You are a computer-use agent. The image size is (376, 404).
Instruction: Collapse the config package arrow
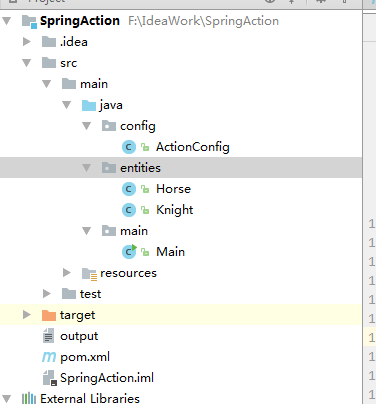click(x=87, y=126)
